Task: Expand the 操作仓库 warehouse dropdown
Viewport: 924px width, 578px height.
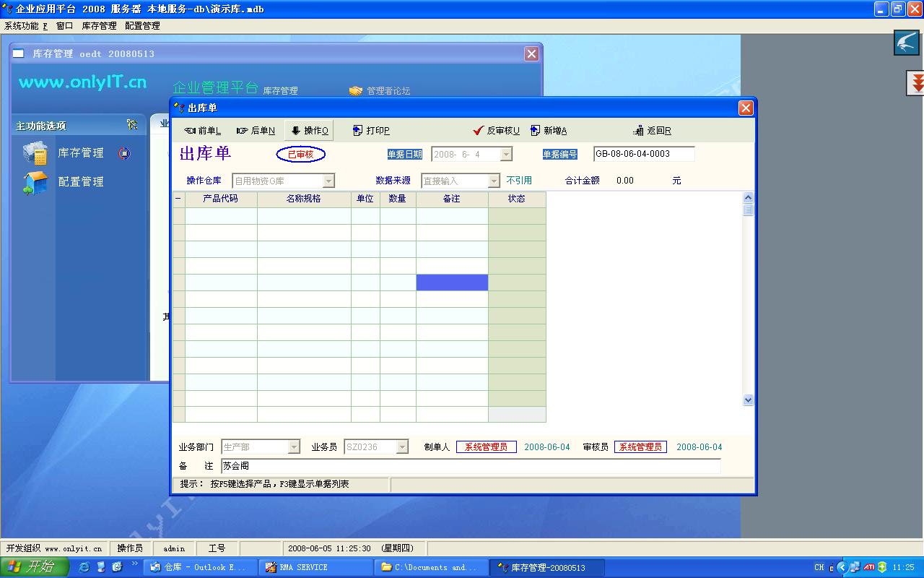Action: (x=328, y=181)
